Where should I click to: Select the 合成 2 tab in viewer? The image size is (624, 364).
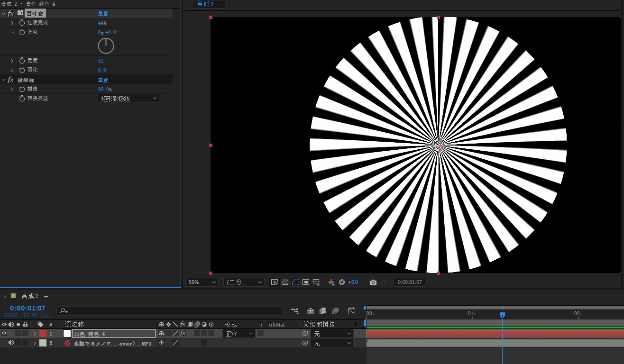(x=205, y=4)
